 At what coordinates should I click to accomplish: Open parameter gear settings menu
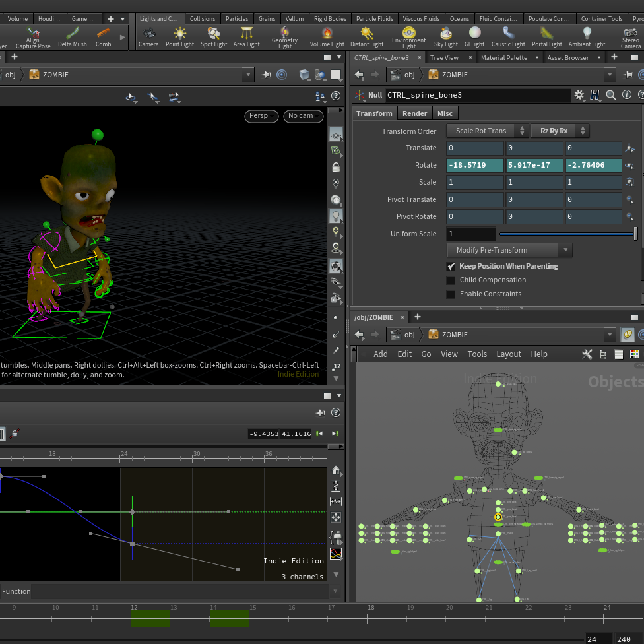coord(579,95)
